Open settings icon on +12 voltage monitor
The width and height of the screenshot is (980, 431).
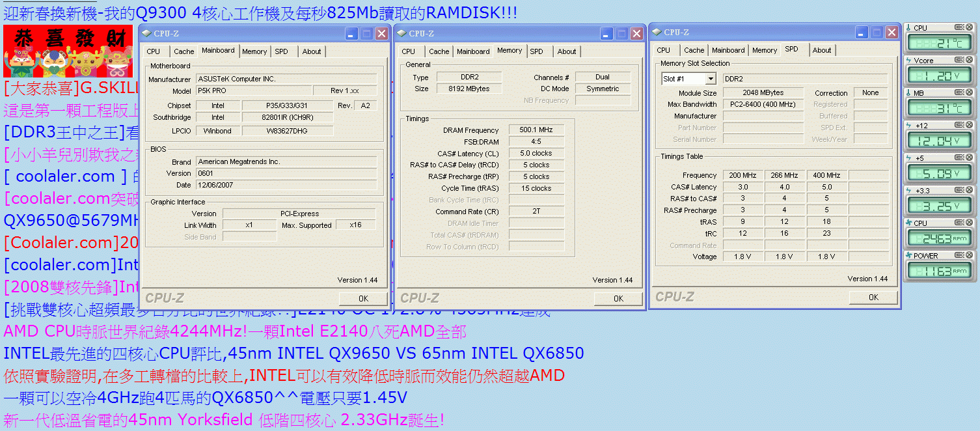pos(959,125)
